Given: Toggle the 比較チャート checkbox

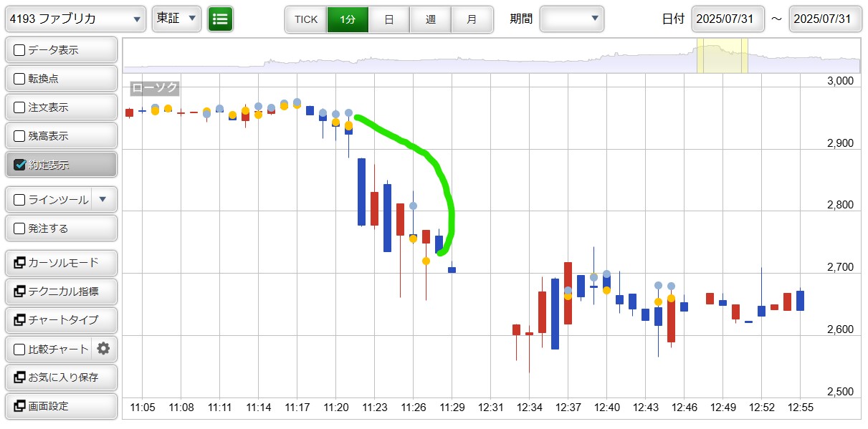Looking at the screenshot, I should click(19, 350).
